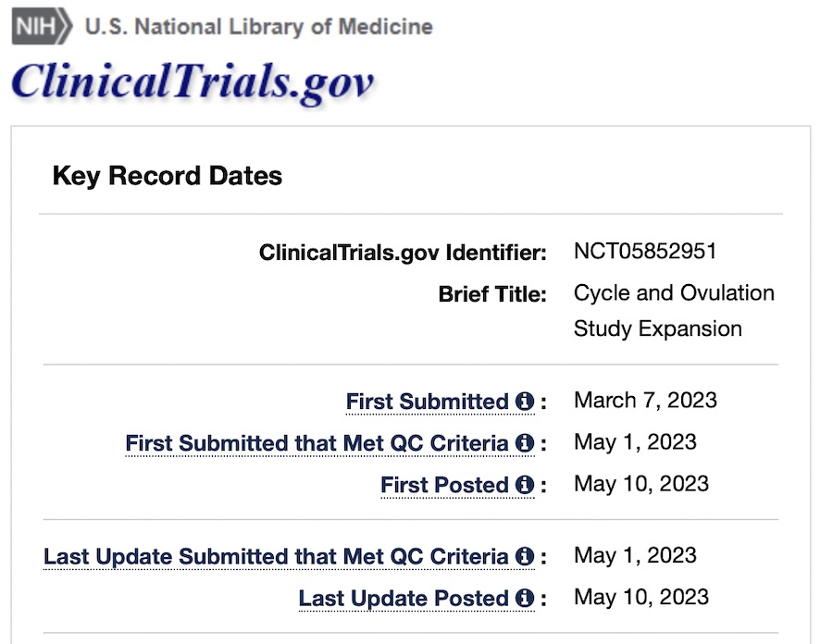The height and width of the screenshot is (644, 833).
Task: Select the May 10, 2023 First Posted date
Action: pyautogui.click(x=641, y=483)
